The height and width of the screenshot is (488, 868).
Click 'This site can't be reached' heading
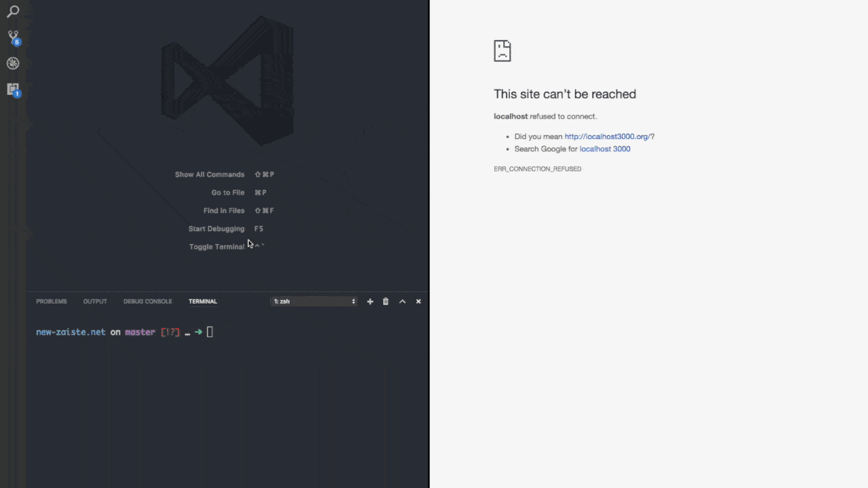(565, 94)
